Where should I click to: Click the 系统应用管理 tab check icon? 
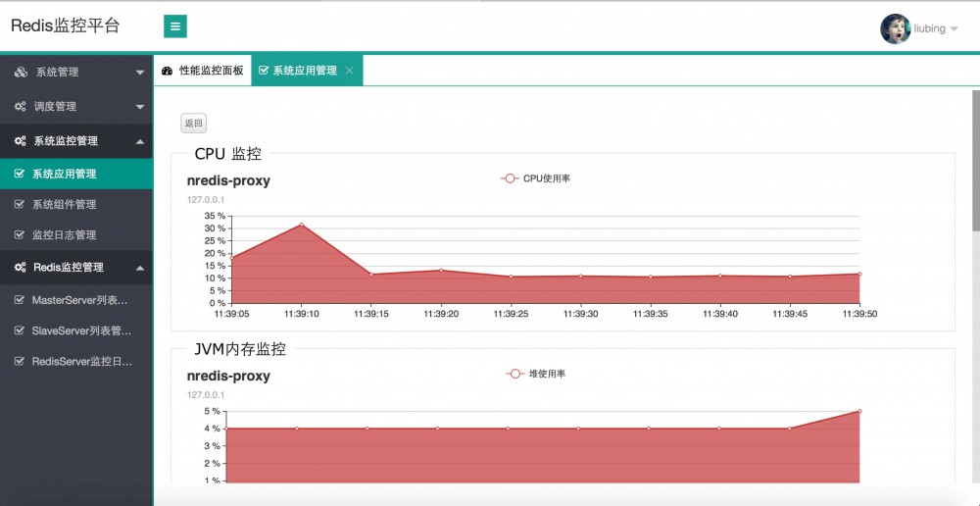(263, 71)
